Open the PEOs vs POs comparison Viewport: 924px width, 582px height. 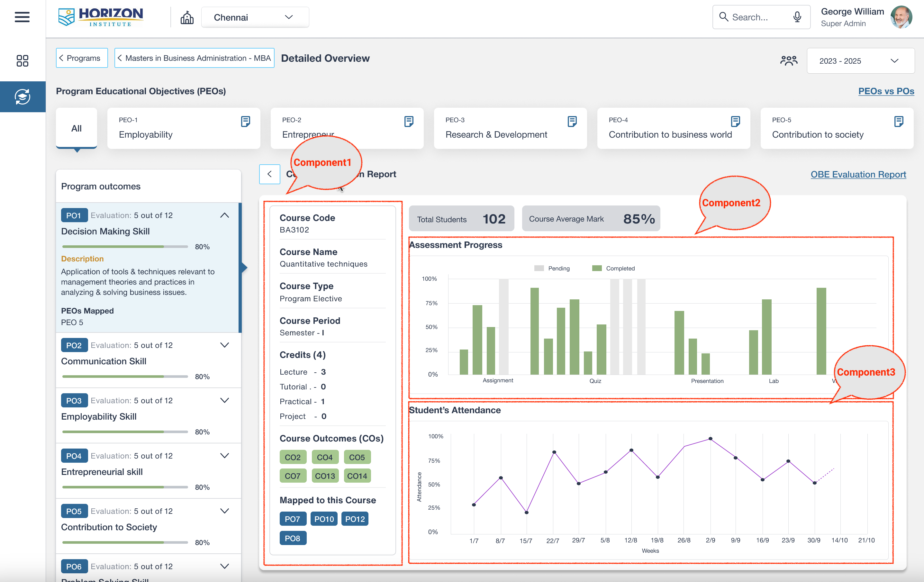click(x=886, y=91)
